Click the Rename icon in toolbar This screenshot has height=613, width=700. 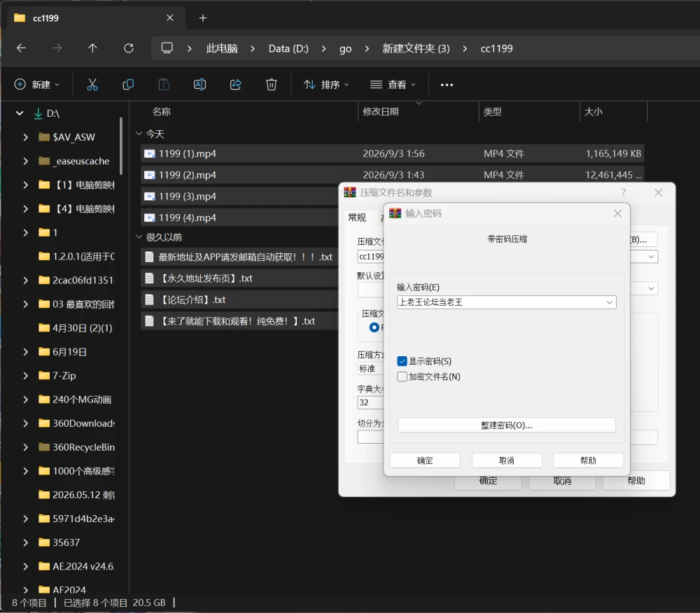(199, 84)
